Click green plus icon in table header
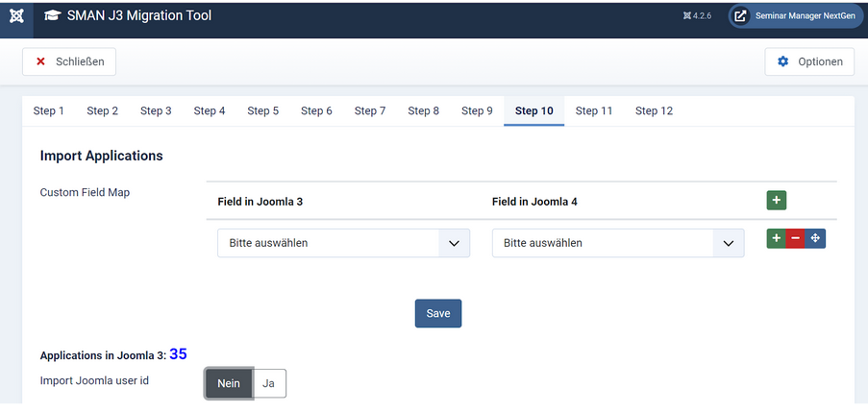 [x=777, y=201]
